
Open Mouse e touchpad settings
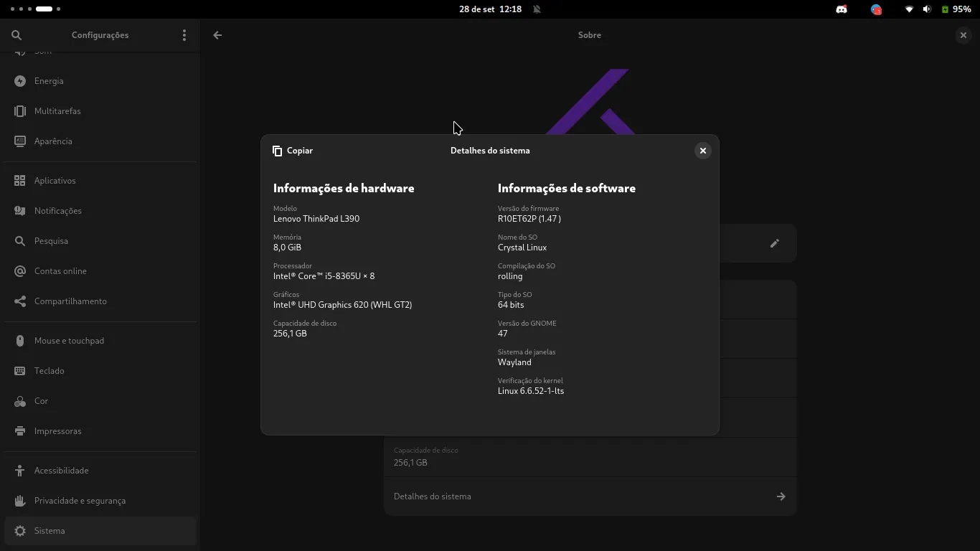click(100, 341)
